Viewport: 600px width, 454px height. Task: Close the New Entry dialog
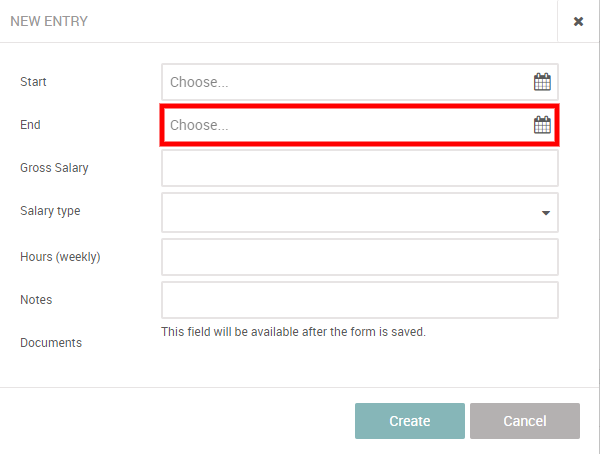pos(578,21)
